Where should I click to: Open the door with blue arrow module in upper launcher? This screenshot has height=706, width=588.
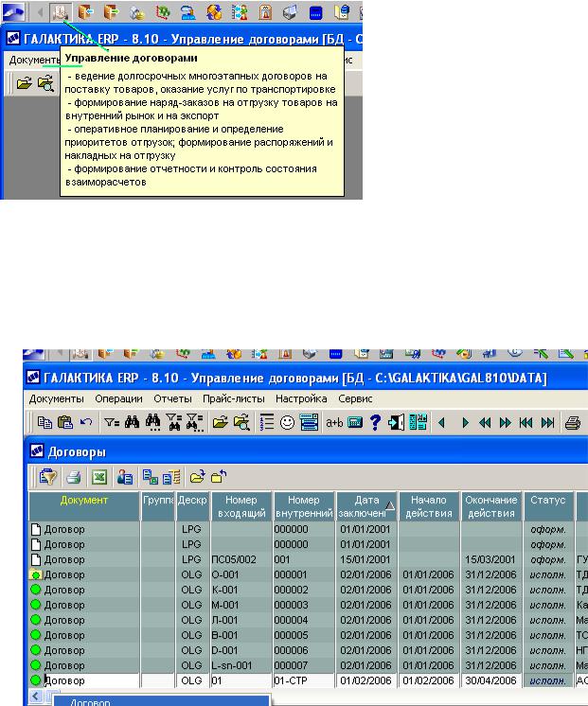click(x=85, y=11)
